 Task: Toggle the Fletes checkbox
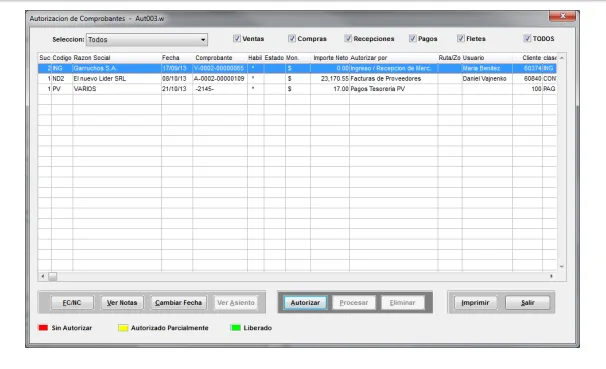pyautogui.click(x=461, y=38)
